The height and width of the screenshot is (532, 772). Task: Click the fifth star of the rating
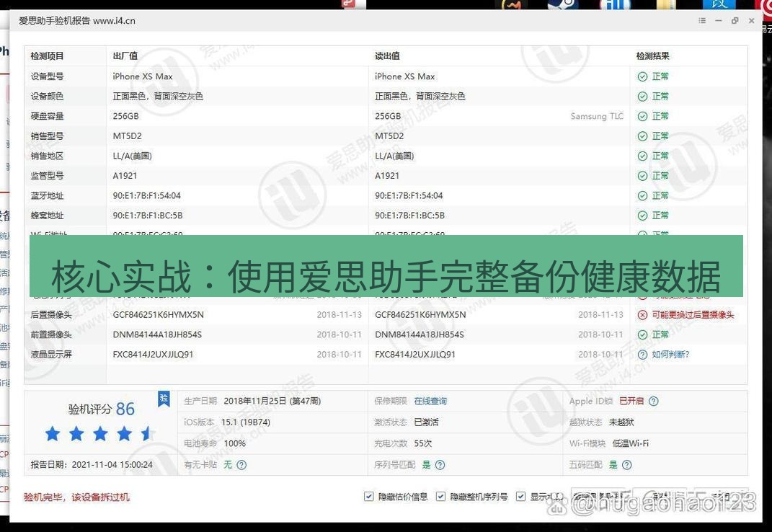tap(148, 433)
